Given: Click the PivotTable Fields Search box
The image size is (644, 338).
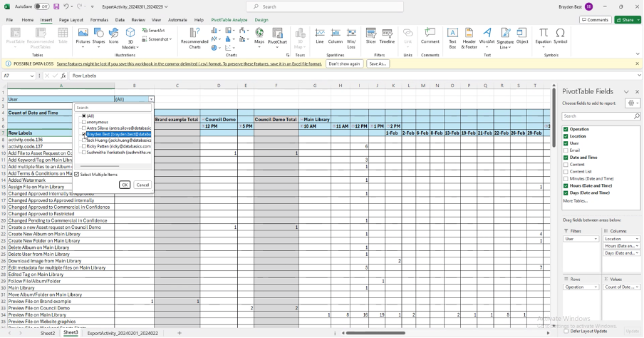Looking at the screenshot, I should [x=601, y=116].
